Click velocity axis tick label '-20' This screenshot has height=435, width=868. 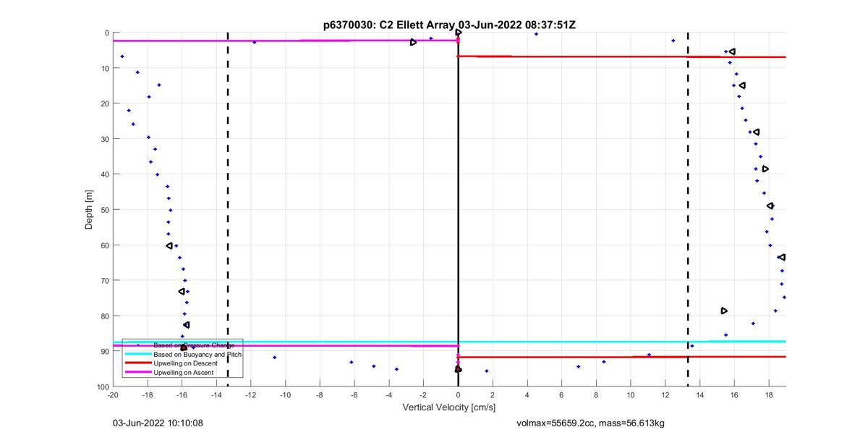[x=112, y=396]
